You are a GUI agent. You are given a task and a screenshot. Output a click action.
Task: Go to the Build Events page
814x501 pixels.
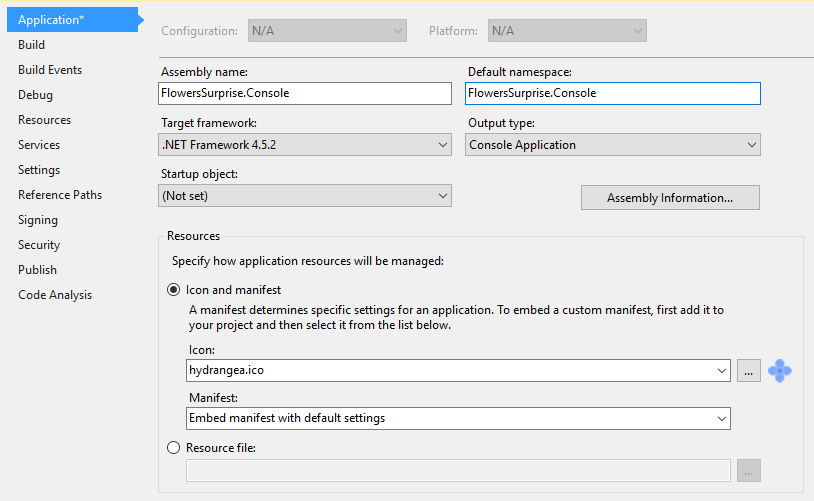(50, 70)
